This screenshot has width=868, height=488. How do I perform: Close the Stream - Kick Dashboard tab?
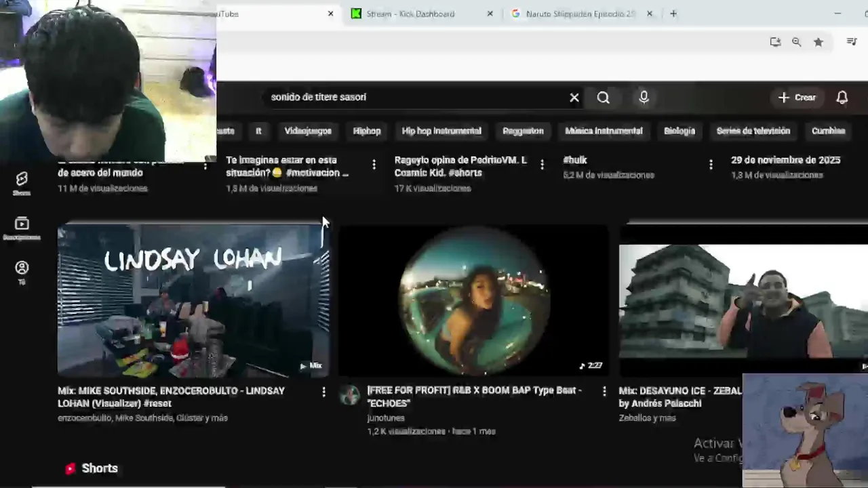coord(490,14)
